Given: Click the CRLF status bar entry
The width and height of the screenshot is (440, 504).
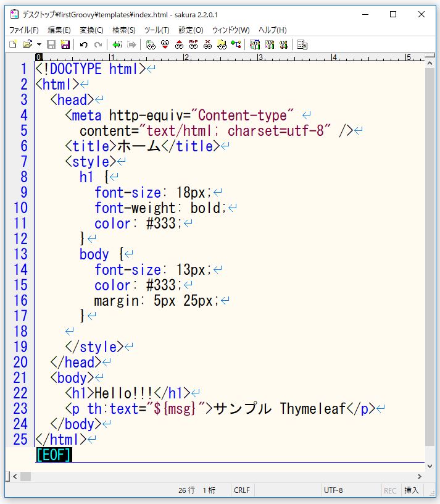Looking at the screenshot, I should click(x=241, y=490).
